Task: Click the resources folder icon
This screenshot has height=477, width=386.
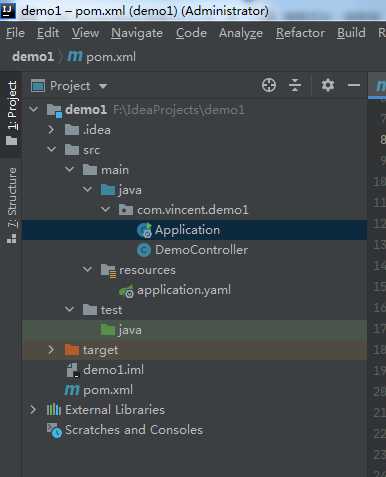Action: pyautogui.click(x=108, y=271)
